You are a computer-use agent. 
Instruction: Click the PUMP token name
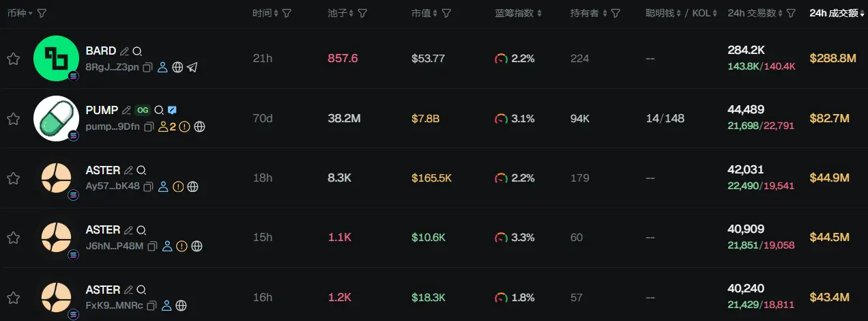click(x=102, y=110)
